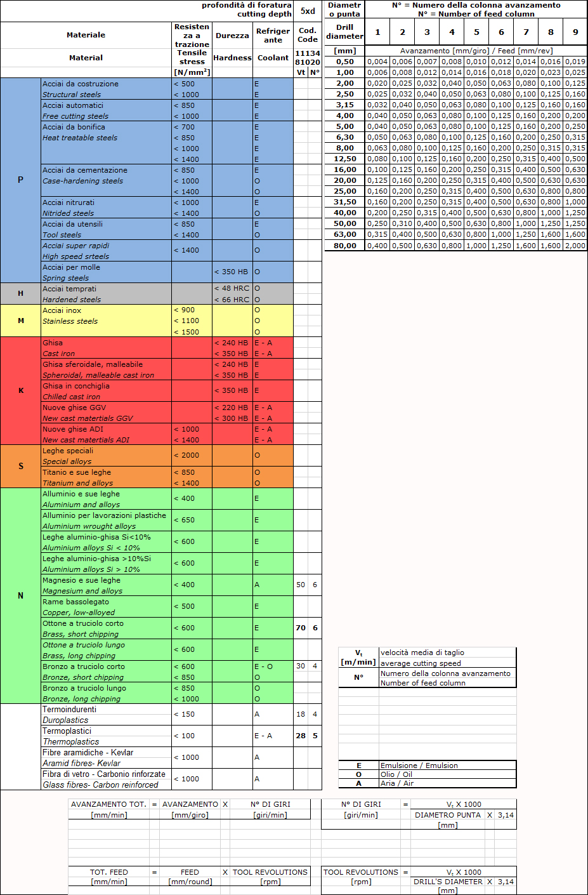588x895 pixels.
Task: Click the red 'K' material group cell
Action: point(20,390)
